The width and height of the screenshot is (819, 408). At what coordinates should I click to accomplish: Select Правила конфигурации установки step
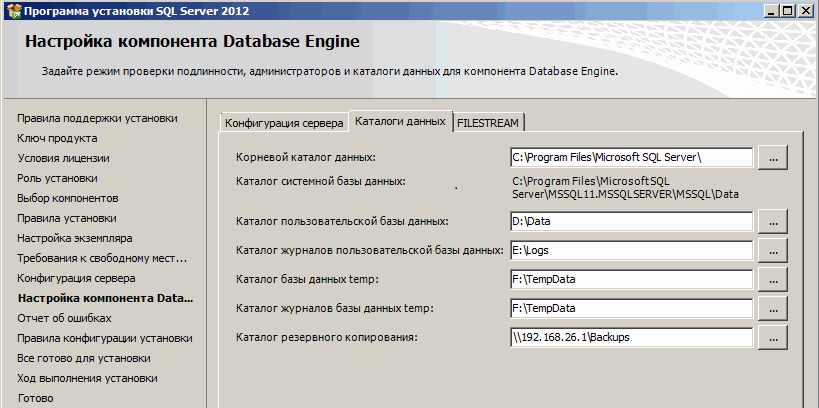[x=105, y=339]
